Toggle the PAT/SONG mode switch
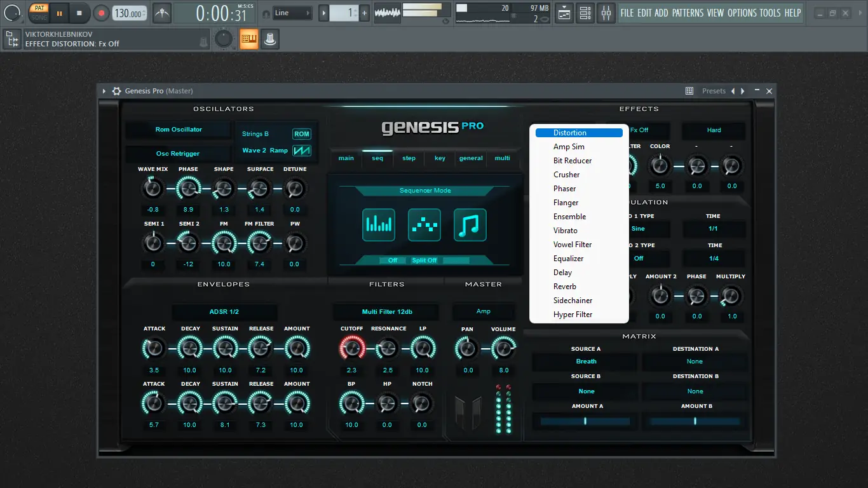This screenshot has height=488, width=868. coord(39,13)
